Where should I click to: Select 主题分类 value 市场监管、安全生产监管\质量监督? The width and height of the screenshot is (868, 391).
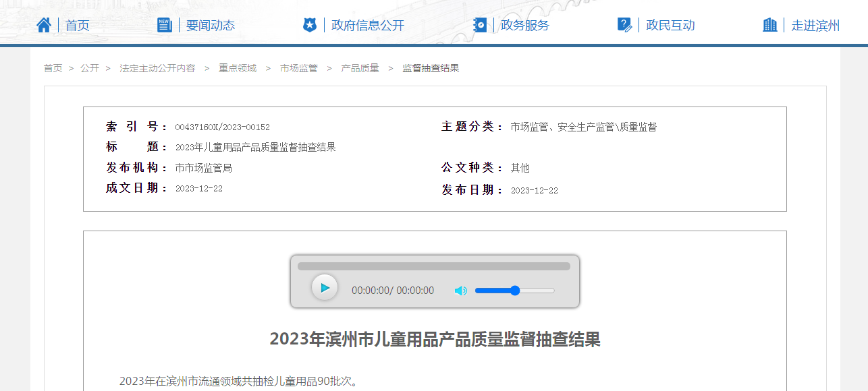pyautogui.click(x=584, y=127)
